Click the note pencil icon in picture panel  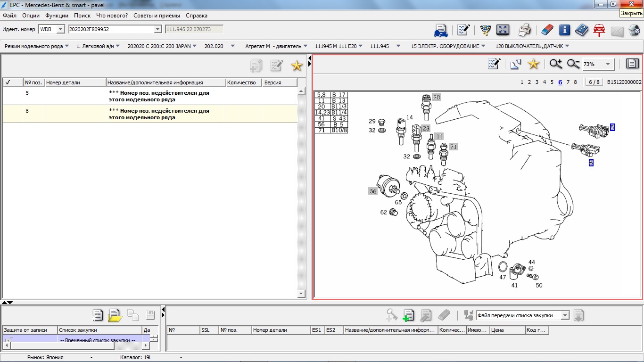point(494,64)
